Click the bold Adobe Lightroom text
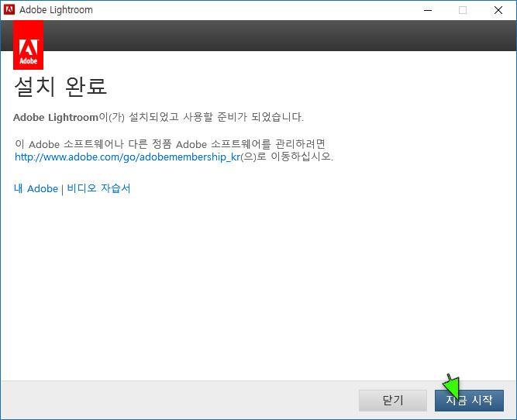Screen dimensions: 517x420 tap(56, 117)
